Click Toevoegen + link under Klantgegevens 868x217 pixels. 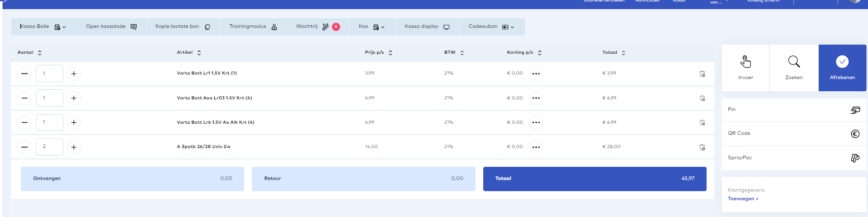[x=743, y=199]
